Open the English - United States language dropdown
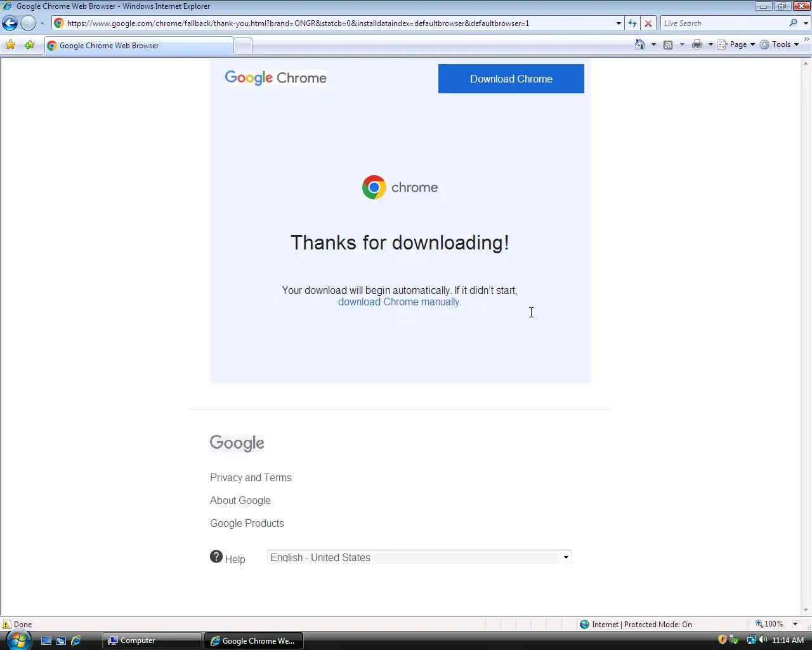 point(419,557)
